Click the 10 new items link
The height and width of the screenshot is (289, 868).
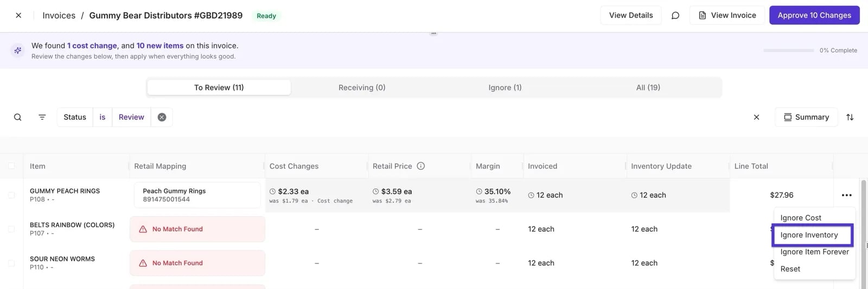tap(160, 46)
